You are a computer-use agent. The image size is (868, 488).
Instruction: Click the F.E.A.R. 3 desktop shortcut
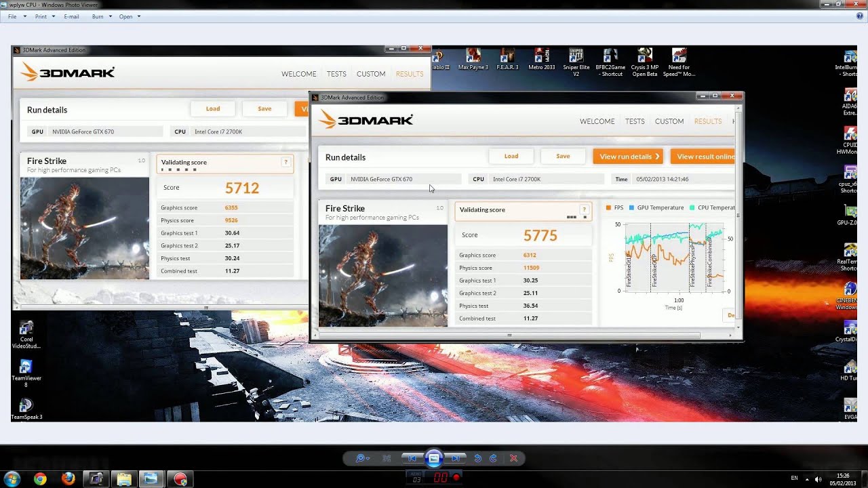(x=507, y=59)
